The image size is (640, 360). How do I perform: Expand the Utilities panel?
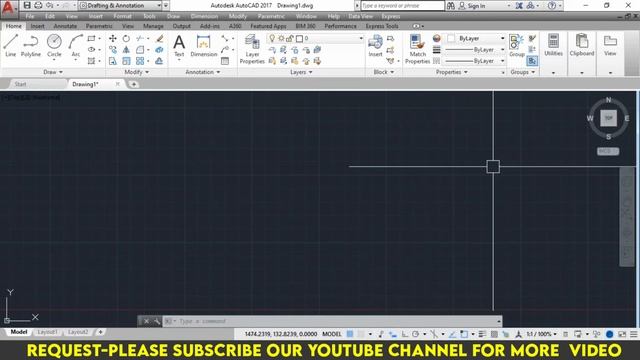pos(553,73)
